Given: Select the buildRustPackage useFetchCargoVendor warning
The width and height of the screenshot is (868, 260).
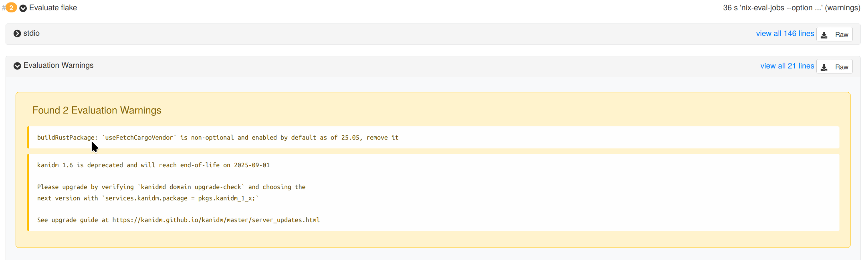Looking at the screenshot, I should click(x=218, y=138).
